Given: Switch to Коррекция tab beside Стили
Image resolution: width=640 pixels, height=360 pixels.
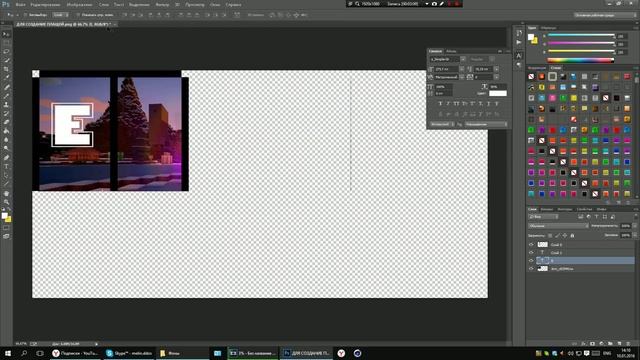Looking at the screenshot, I should tap(537, 68).
